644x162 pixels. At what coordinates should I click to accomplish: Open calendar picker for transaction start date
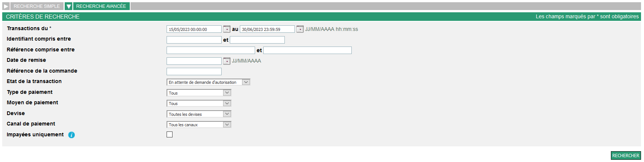coord(227,29)
